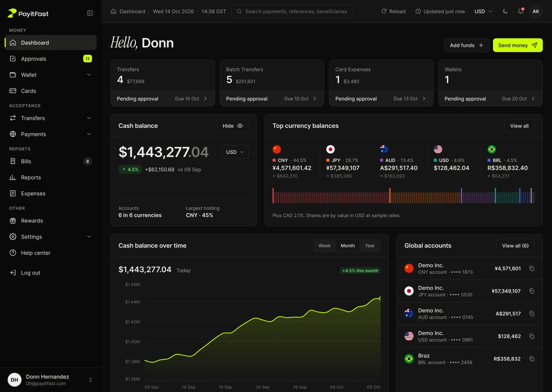The height and width of the screenshot is (392, 552).
Task: Click the Reload button
Action: (x=393, y=11)
